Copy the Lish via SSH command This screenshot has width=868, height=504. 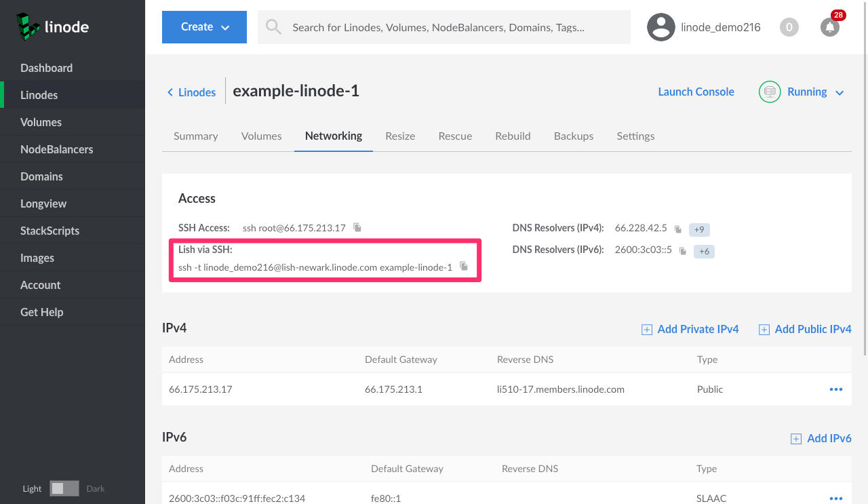point(464,267)
